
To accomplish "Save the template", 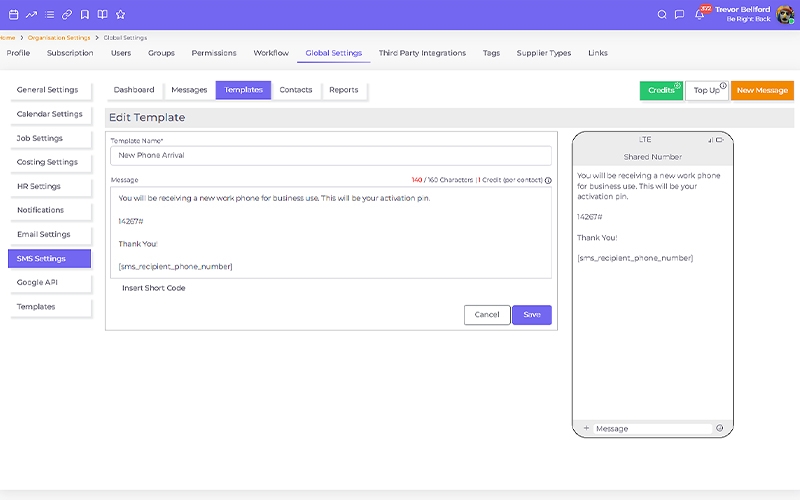I will point(532,315).
